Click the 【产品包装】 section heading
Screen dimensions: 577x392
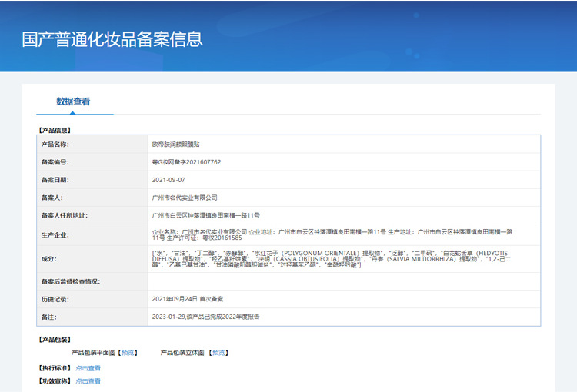54,339
